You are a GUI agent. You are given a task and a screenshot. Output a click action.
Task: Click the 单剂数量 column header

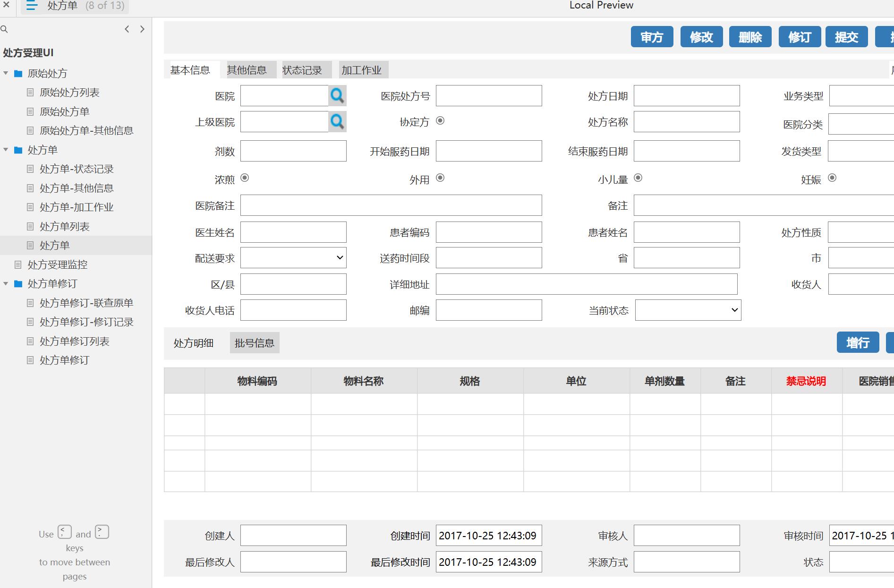pos(665,381)
